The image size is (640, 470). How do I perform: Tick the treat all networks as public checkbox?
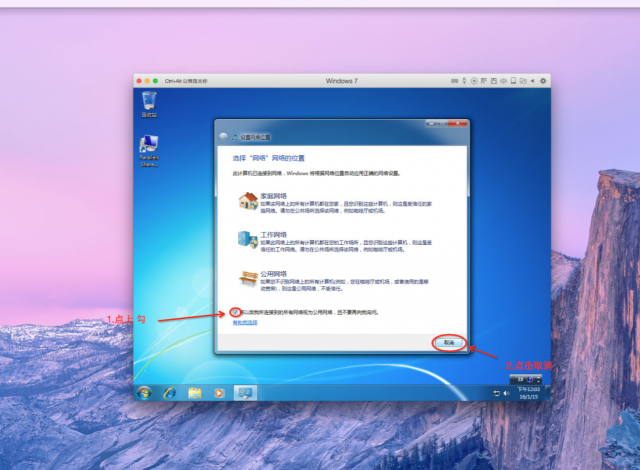click(236, 312)
